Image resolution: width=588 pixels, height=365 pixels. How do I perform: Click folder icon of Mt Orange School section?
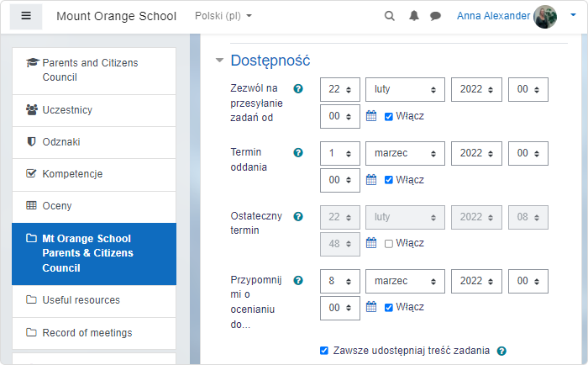click(x=32, y=238)
